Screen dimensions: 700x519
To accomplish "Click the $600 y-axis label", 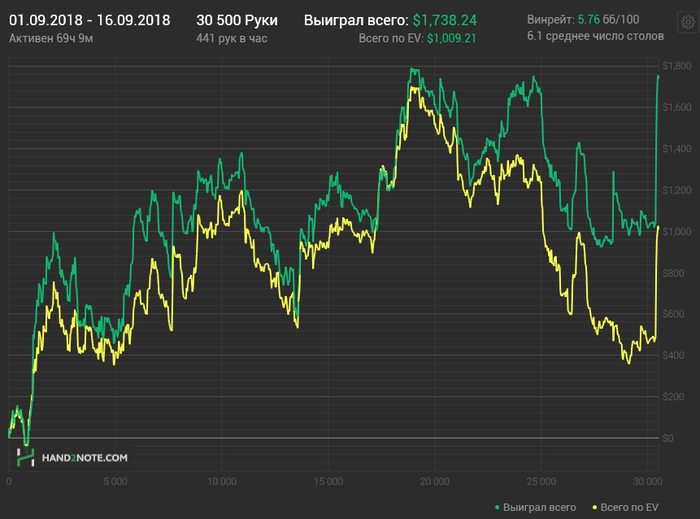I will [673, 314].
